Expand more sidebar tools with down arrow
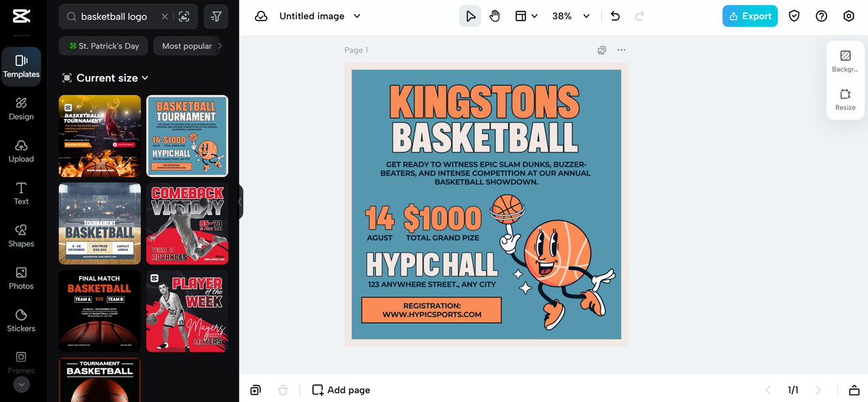This screenshot has height=402, width=868. coord(21,385)
